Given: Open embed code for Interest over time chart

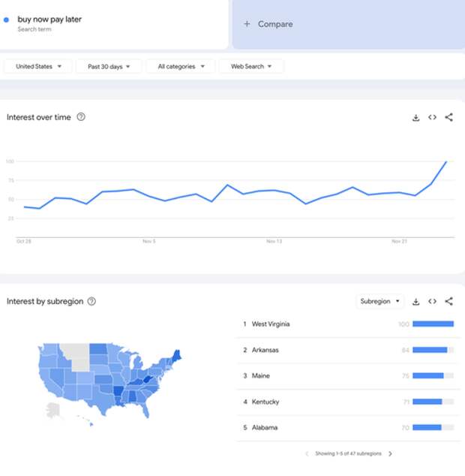Looking at the screenshot, I should coord(433,118).
